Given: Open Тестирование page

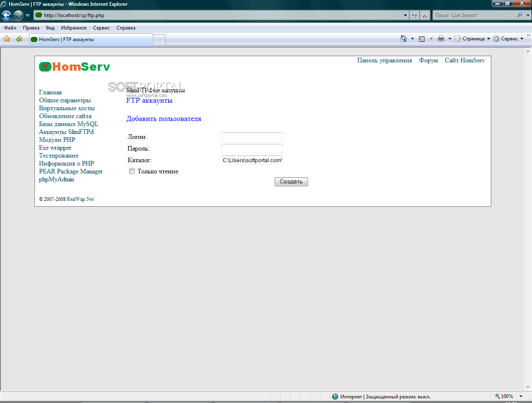Looking at the screenshot, I should click(59, 156).
